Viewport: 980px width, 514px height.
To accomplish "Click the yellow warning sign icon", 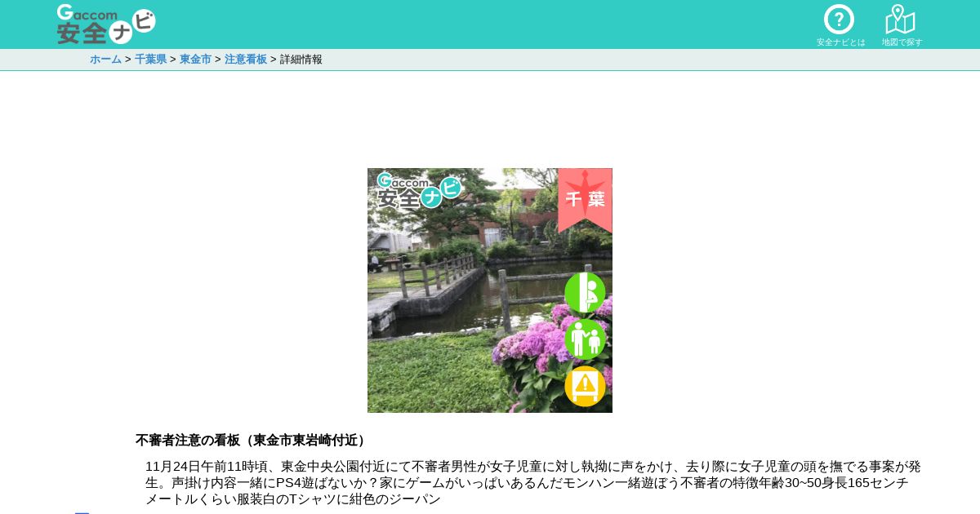I will pos(585,386).
